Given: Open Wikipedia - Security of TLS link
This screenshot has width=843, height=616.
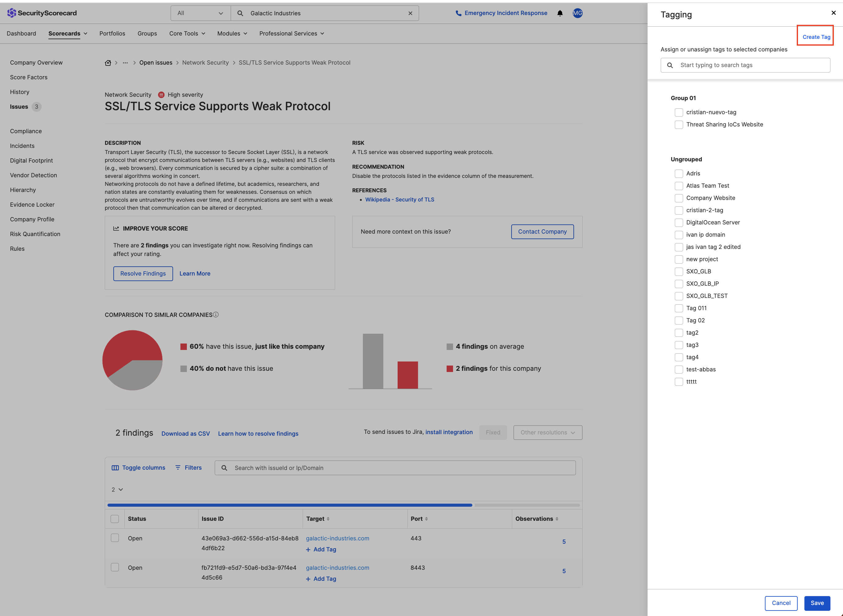Looking at the screenshot, I should click(399, 200).
